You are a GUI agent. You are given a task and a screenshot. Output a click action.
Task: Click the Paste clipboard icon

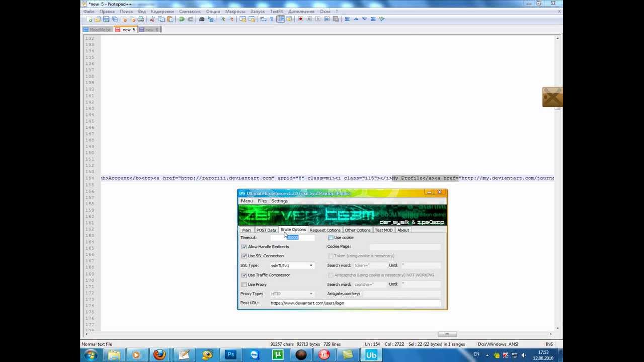170,19
